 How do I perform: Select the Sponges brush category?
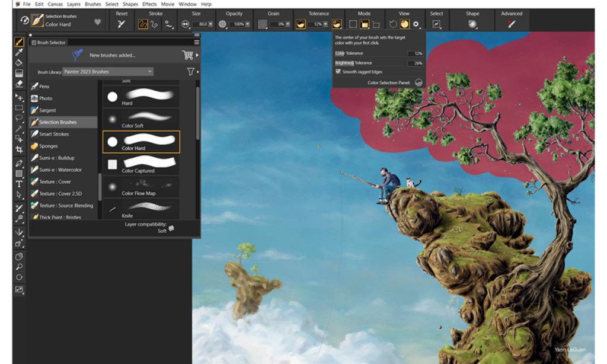[x=63, y=146]
